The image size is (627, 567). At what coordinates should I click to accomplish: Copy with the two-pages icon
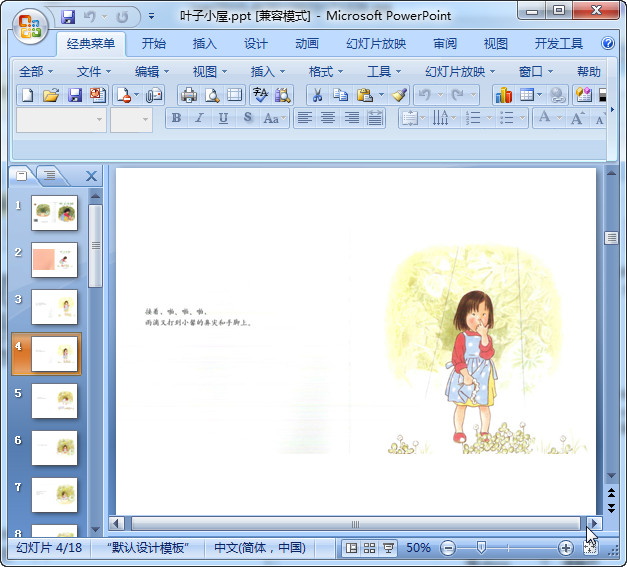tap(341, 95)
